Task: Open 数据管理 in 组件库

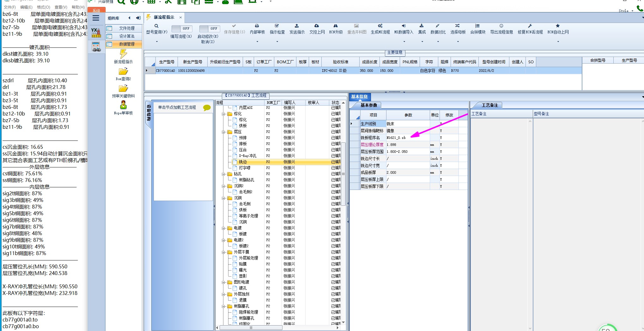Action: 124,44
